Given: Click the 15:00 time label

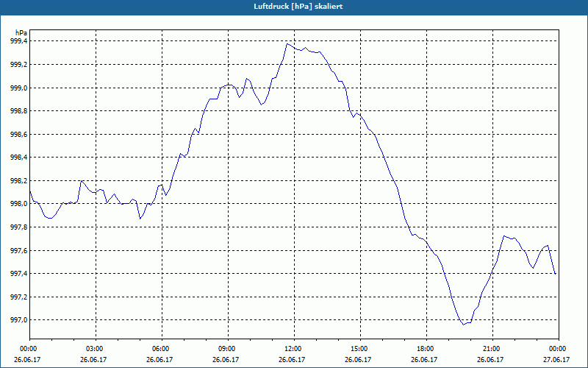Looking at the screenshot, I should [360, 349].
